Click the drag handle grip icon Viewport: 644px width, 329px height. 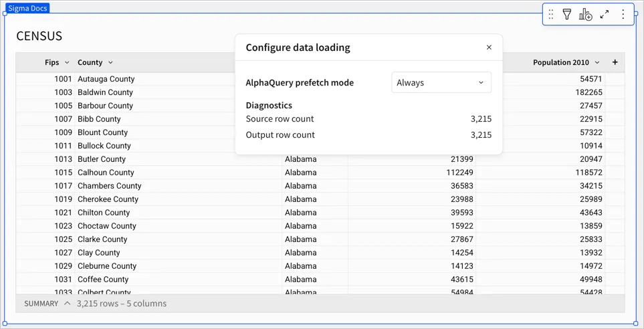tap(551, 14)
